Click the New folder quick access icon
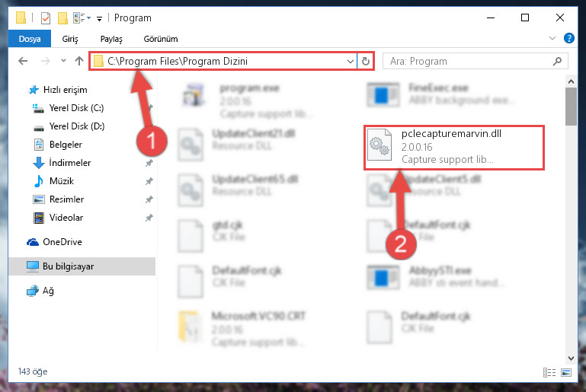 [62, 18]
